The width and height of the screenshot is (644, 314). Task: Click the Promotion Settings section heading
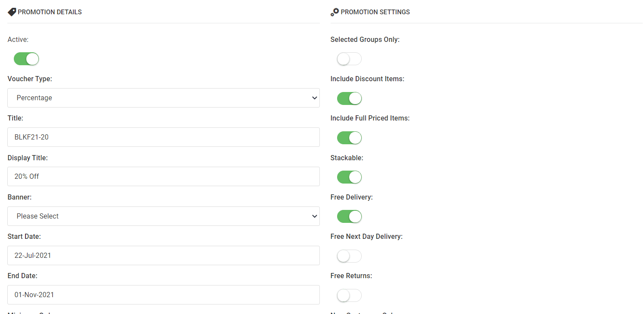pos(375,12)
